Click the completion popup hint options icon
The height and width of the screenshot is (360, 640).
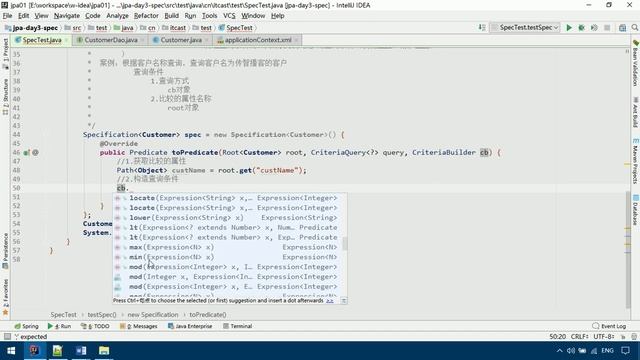click(344, 301)
